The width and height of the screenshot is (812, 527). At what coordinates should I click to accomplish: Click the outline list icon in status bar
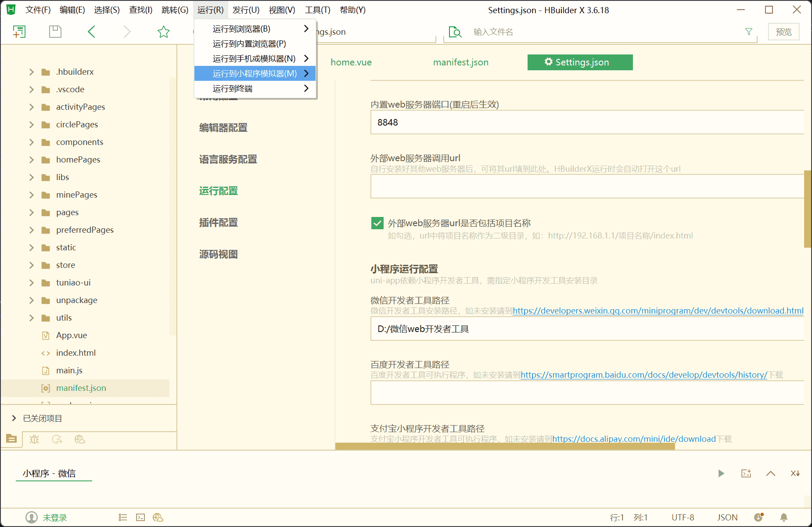pyautogui.click(x=123, y=517)
